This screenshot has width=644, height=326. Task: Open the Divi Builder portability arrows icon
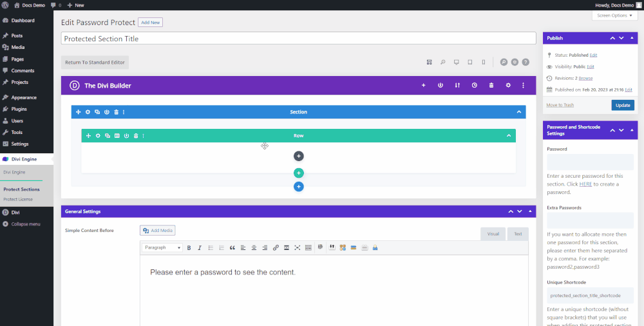point(457,85)
